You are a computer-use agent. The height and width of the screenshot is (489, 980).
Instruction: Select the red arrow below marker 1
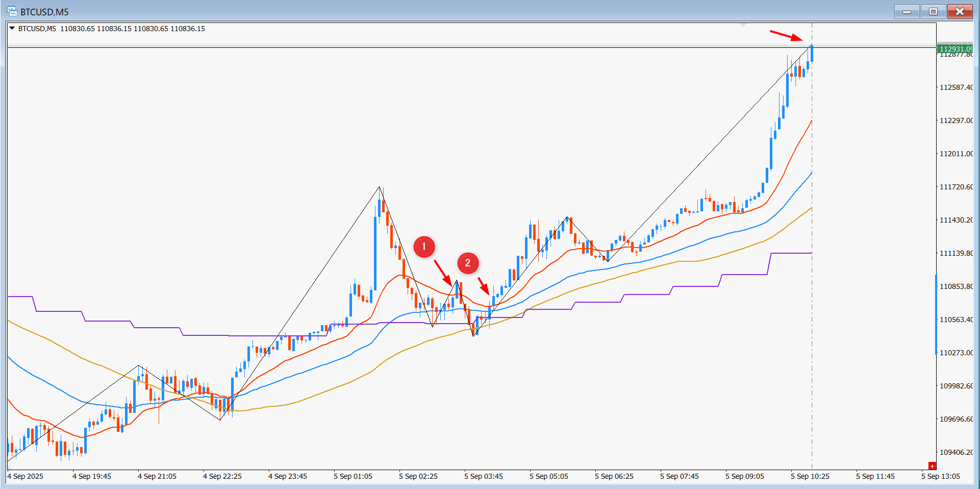coord(443,273)
